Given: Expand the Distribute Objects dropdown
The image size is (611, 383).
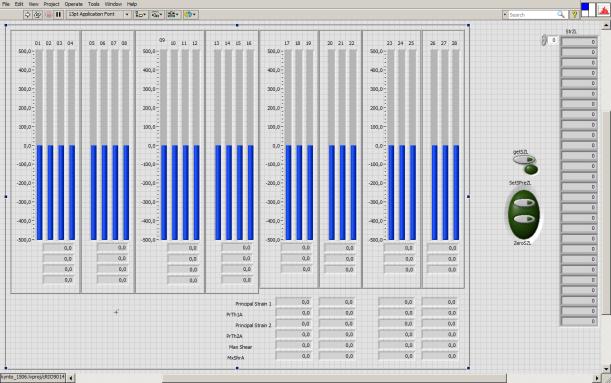Looking at the screenshot, I should [157, 15].
